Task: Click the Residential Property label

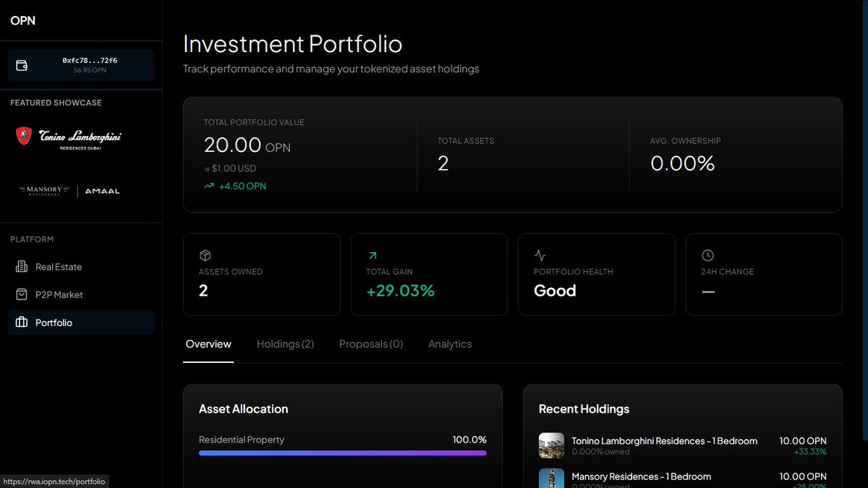Action: tap(242, 440)
